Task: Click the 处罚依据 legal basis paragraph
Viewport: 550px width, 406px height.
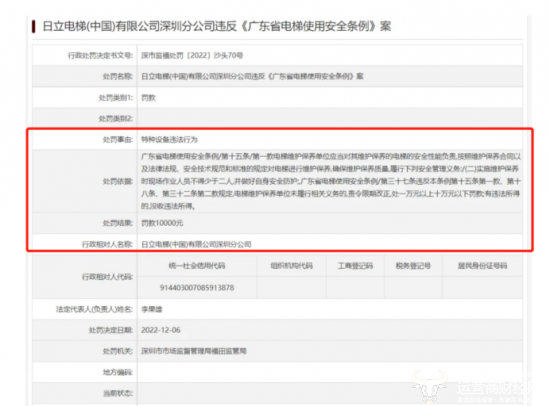Action: (x=331, y=181)
